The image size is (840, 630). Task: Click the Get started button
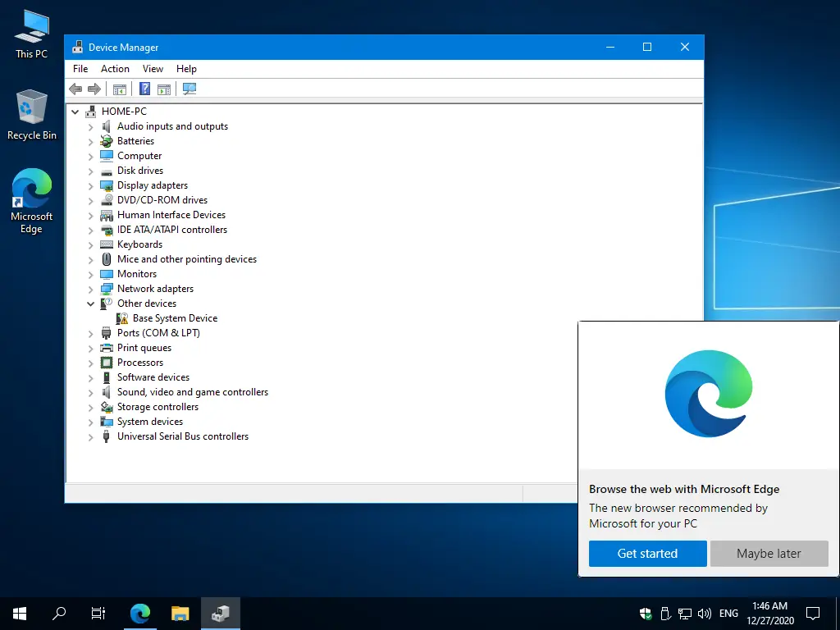point(647,554)
